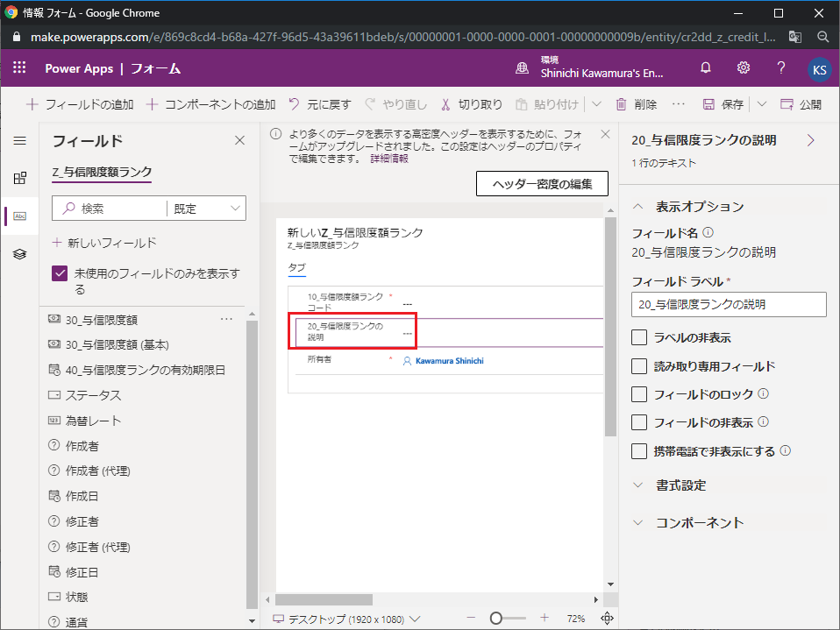Dismiss the header upgrade notification
The height and width of the screenshot is (630, 840).
click(605, 134)
